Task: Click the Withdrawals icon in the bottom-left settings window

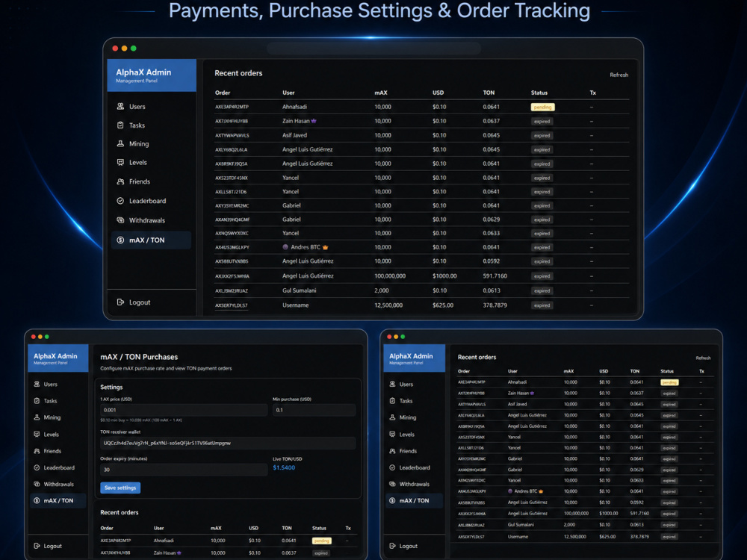Action: [x=37, y=484]
